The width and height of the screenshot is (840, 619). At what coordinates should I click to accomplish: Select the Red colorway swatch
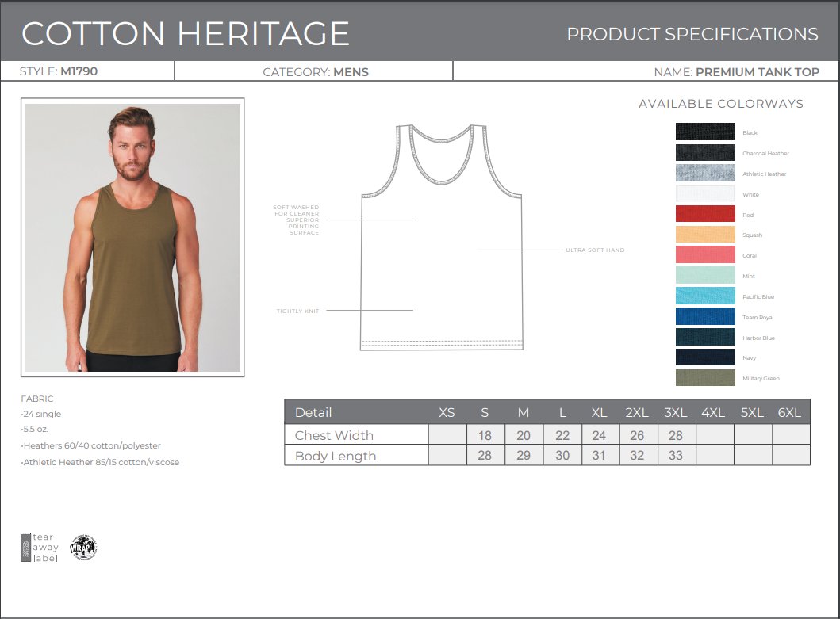(704, 213)
